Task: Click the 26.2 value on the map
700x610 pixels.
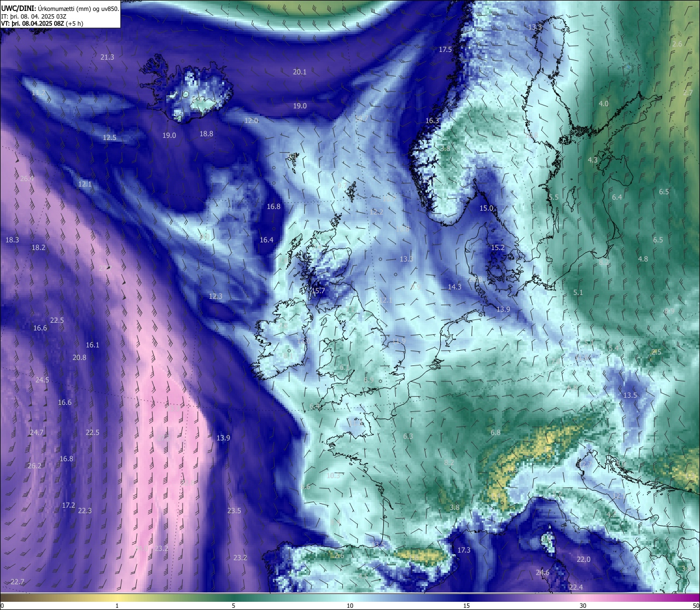Action: point(34,466)
